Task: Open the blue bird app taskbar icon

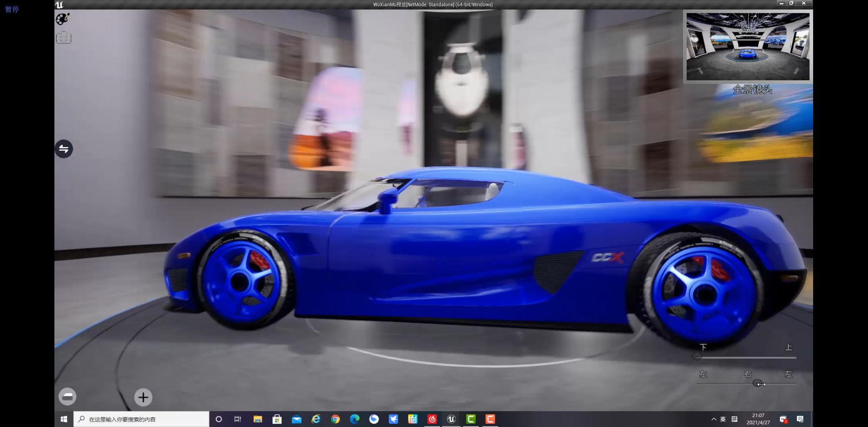Action: 394,419
